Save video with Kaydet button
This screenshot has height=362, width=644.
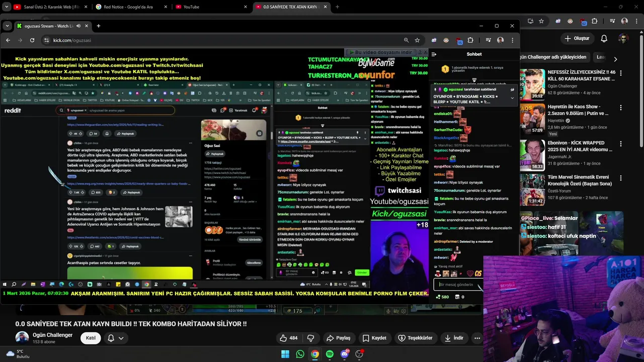pos(375,338)
